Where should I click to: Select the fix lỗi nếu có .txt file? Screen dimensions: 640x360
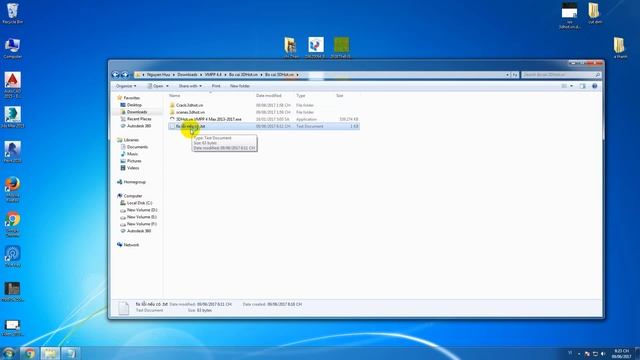click(264, 126)
